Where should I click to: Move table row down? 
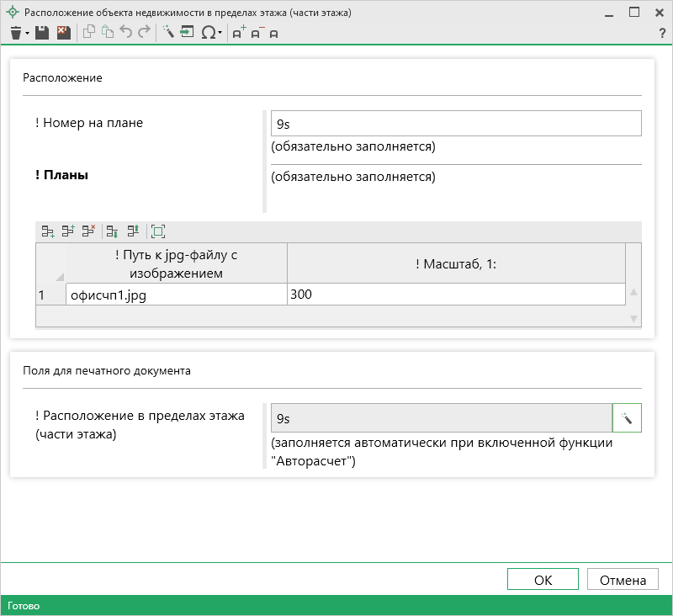112,231
